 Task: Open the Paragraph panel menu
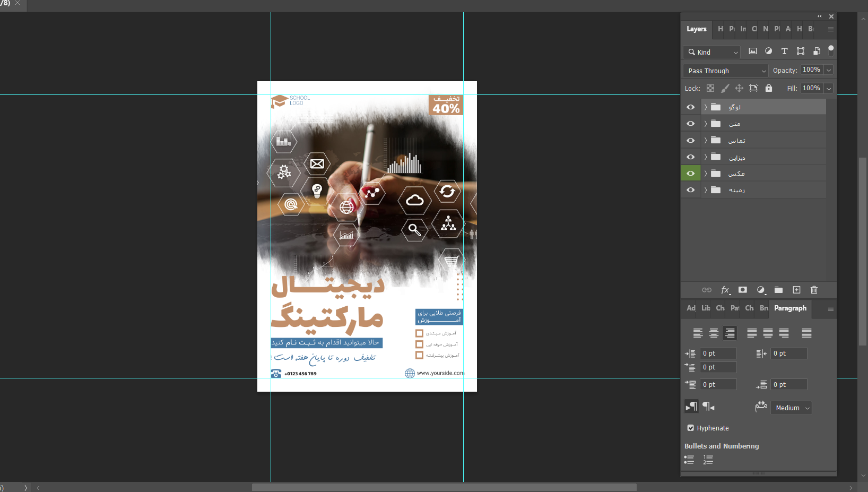point(831,308)
